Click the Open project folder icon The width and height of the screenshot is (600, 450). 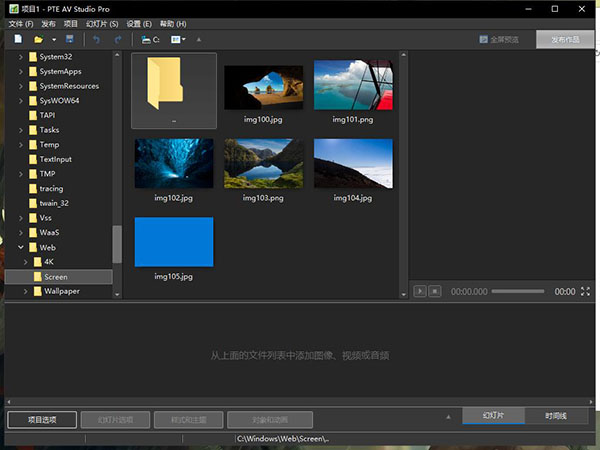click(38, 39)
